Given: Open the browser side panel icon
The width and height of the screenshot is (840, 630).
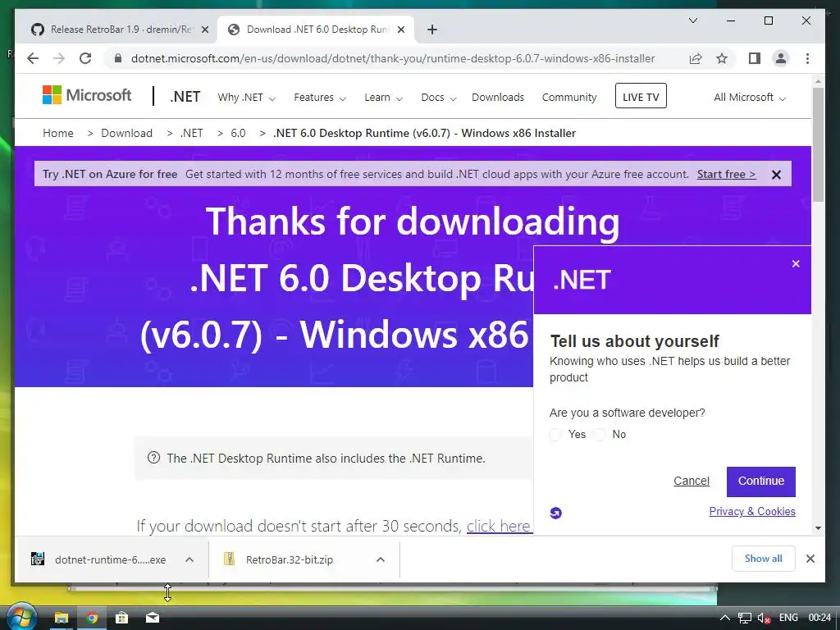Looking at the screenshot, I should pyautogui.click(x=755, y=58).
